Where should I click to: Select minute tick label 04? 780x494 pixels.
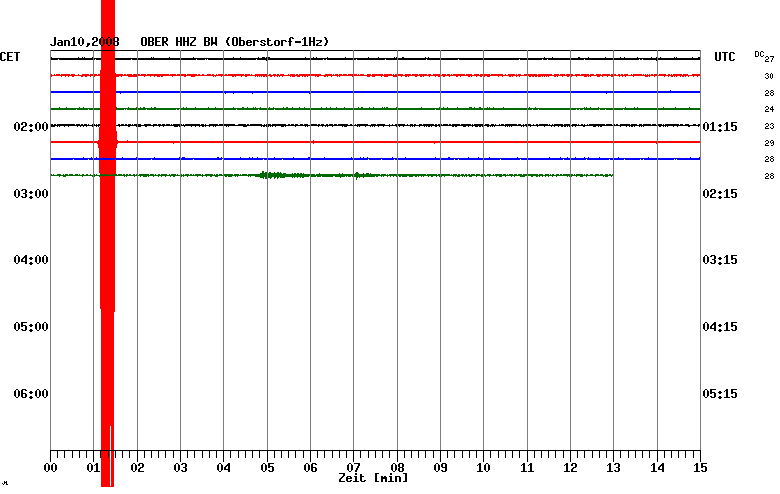[x=223, y=468]
